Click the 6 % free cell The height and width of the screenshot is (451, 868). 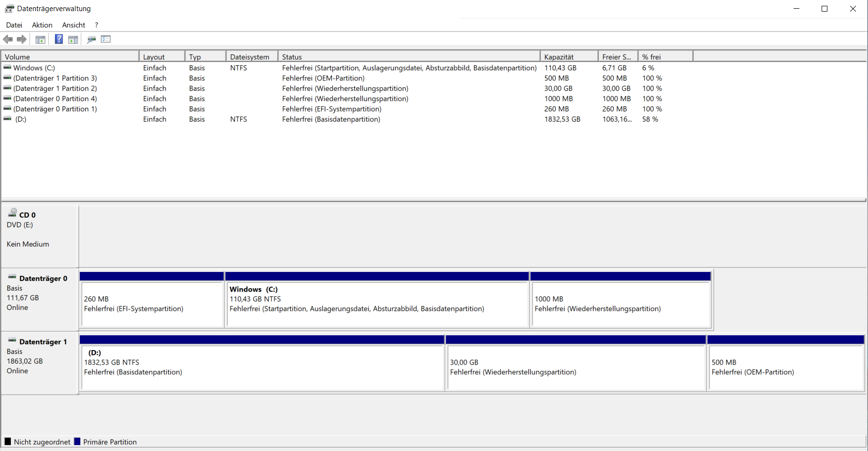[x=648, y=68]
